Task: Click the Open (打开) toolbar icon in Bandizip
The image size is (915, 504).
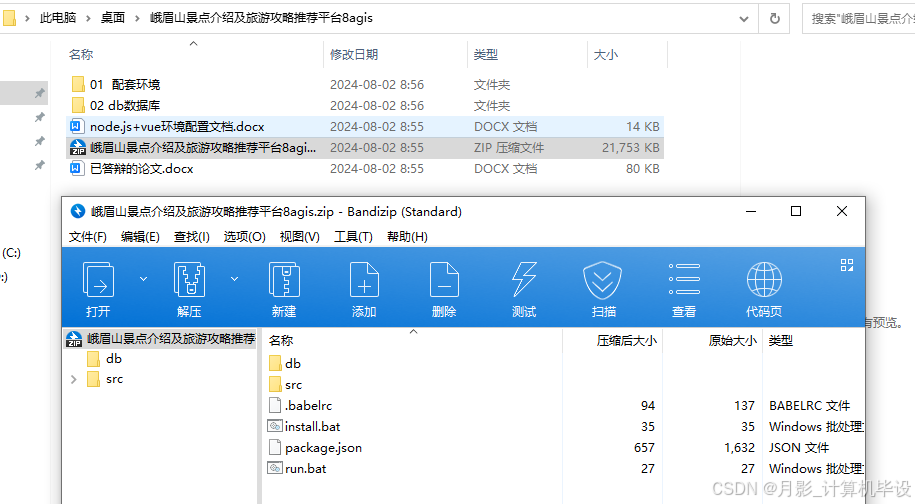Action: click(x=98, y=280)
